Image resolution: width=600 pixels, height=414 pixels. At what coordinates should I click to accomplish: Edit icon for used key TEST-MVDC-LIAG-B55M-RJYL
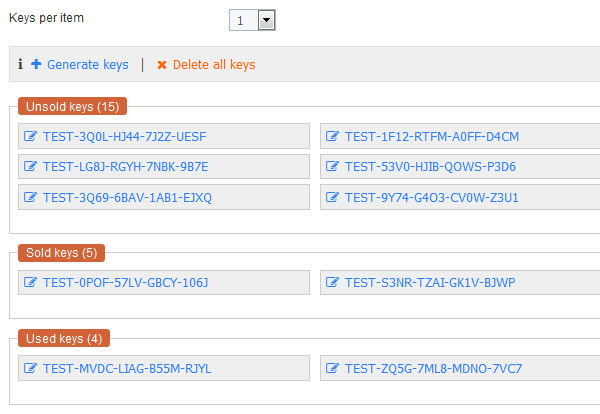point(30,368)
